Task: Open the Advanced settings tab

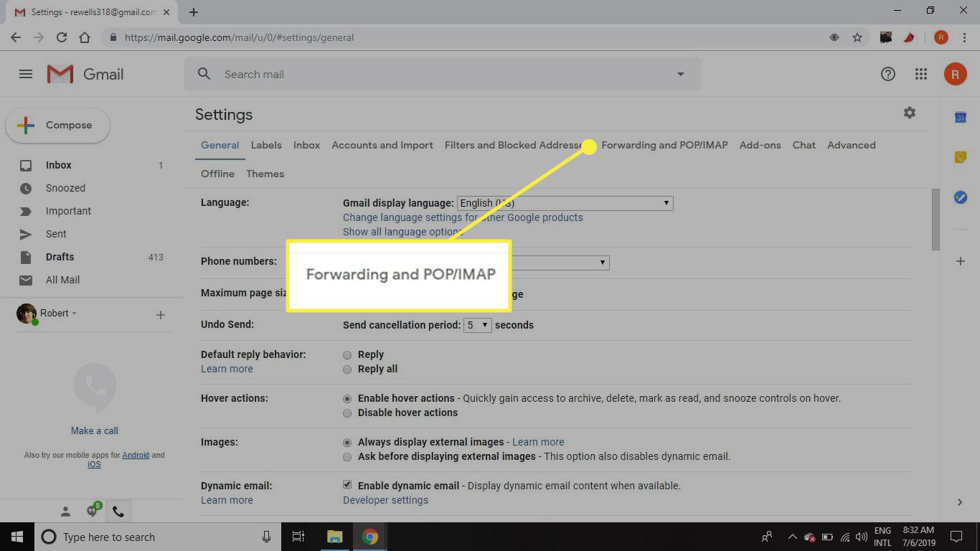Action: click(852, 145)
